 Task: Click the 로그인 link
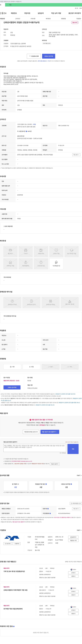pos(77,8)
